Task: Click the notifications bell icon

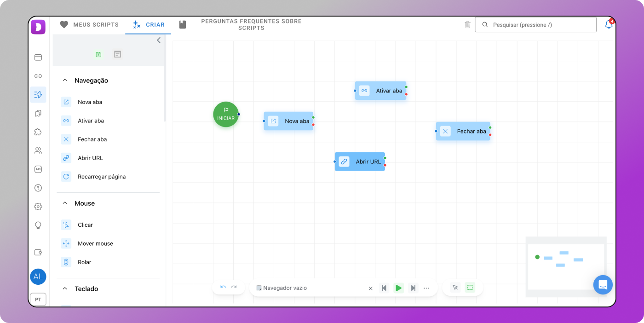Action: [x=609, y=25]
